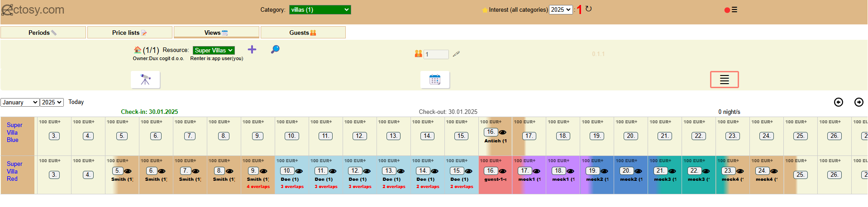Click the purple plus add resource icon
This screenshot has width=868, height=207.
[252, 50]
